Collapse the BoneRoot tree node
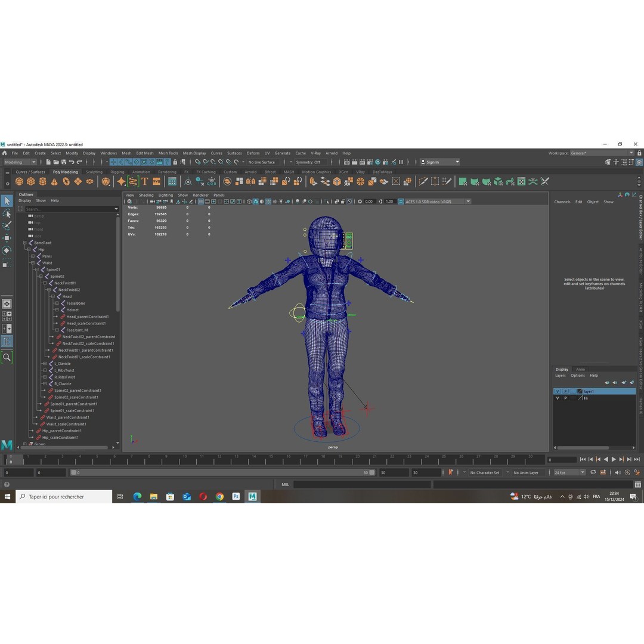Screen dimensions: 644x644 24,243
